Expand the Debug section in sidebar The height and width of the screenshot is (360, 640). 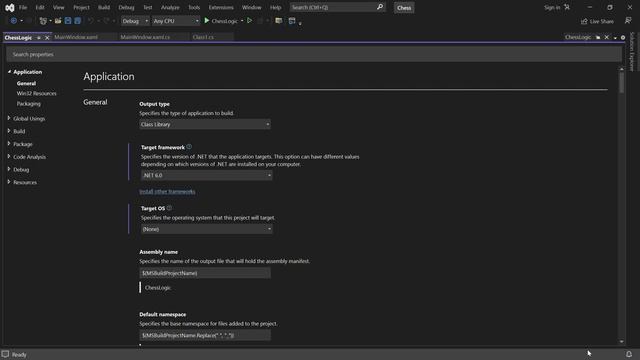pyautogui.click(x=9, y=169)
